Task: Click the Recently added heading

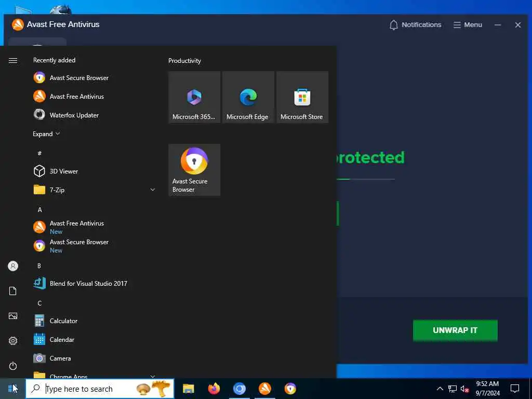Action: pyautogui.click(x=54, y=60)
